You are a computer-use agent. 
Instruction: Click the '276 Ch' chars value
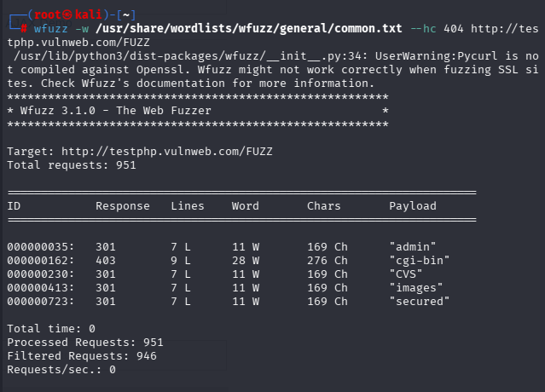(328, 261)
